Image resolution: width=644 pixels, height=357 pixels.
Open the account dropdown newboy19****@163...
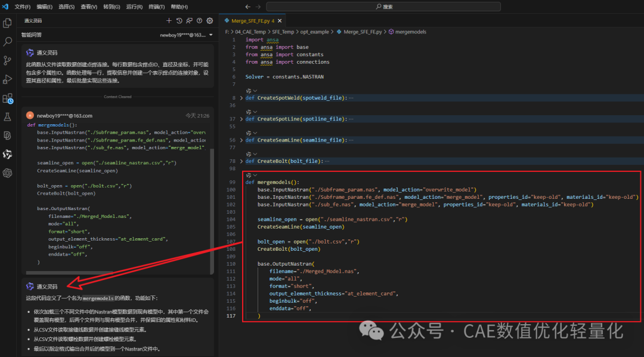tap(187, 35)
